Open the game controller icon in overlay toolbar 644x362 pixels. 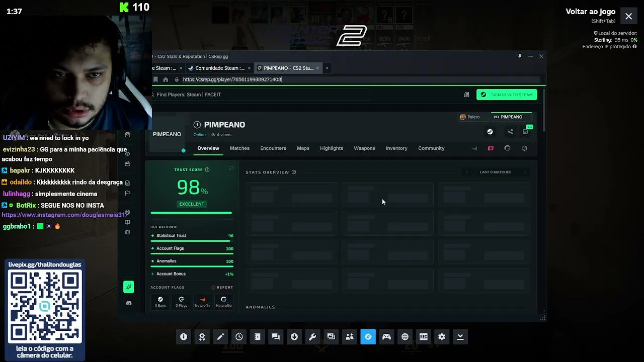point(386,337)
